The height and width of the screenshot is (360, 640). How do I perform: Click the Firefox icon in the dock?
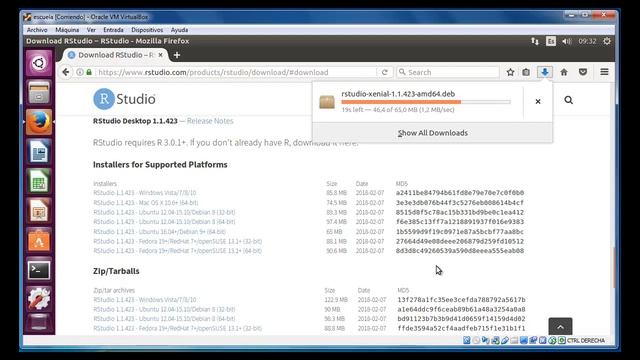tap(39, 122)
